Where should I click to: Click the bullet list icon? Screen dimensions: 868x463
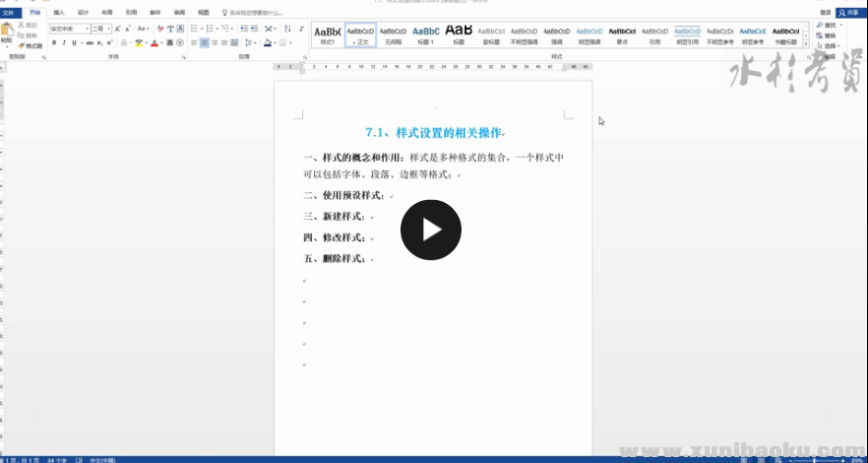point(194,30)
